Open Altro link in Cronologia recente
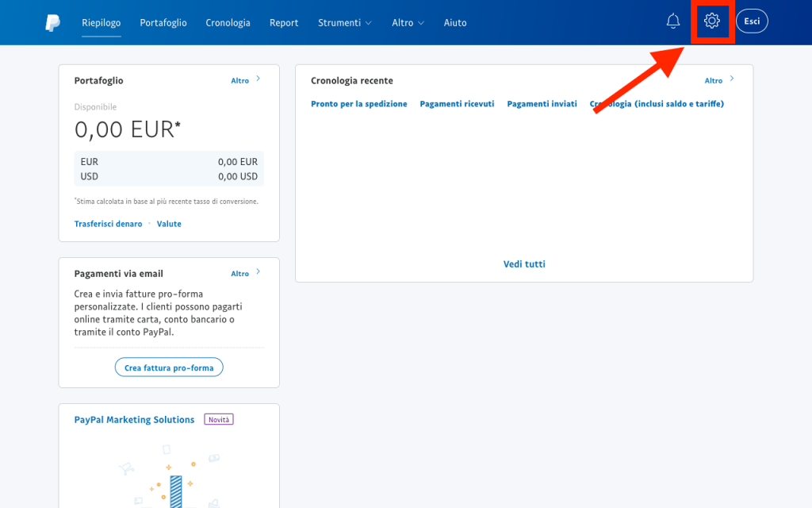Screen dimensions: 812x508 click(713, 80)
